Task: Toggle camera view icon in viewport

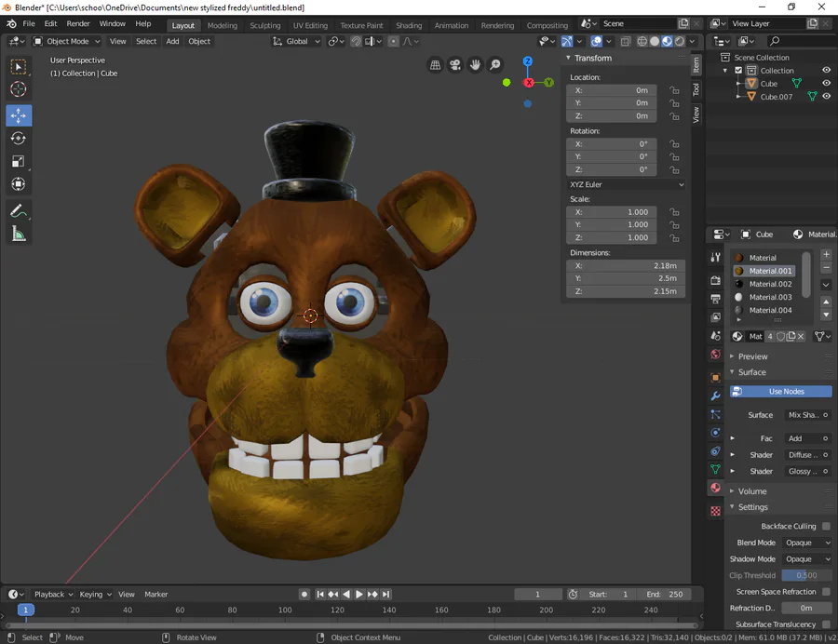Action: [455, 64]
